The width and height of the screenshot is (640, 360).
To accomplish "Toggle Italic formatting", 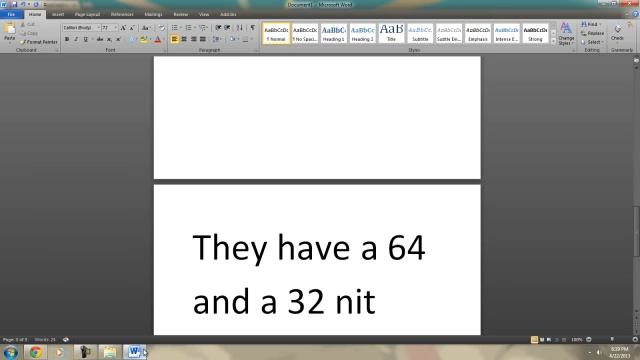I will coord(76,39).
